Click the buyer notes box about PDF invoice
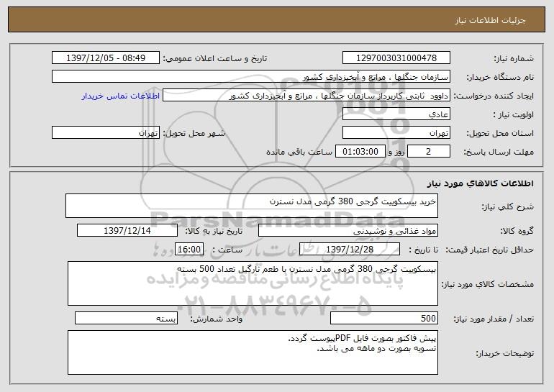This screenshot has height=392, width=554. tap(253, 352)
